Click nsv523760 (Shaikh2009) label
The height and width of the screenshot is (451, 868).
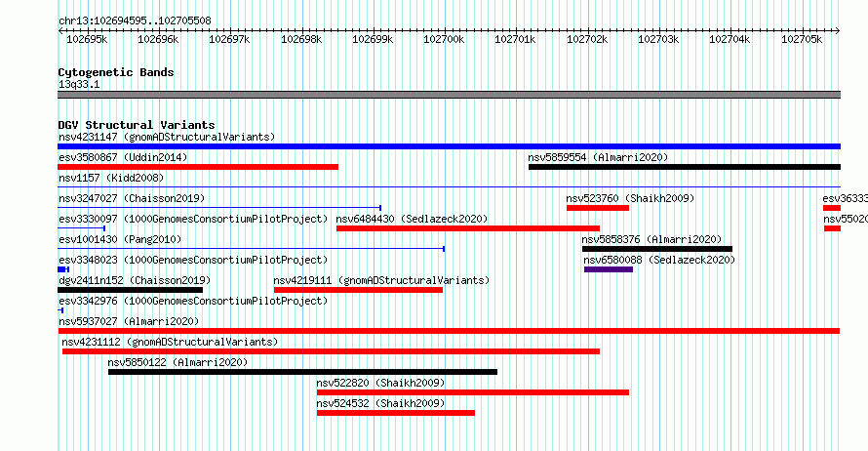pyautogui.click(x=630, y=198)
